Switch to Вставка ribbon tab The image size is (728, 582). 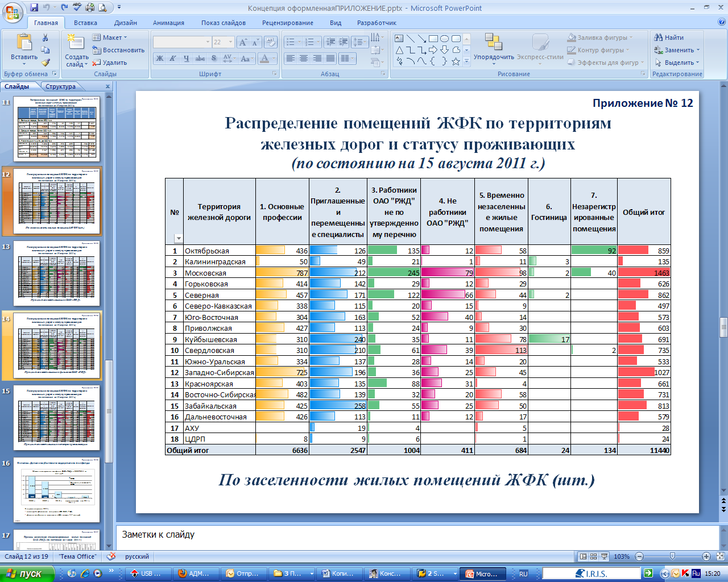pos(85,23)
